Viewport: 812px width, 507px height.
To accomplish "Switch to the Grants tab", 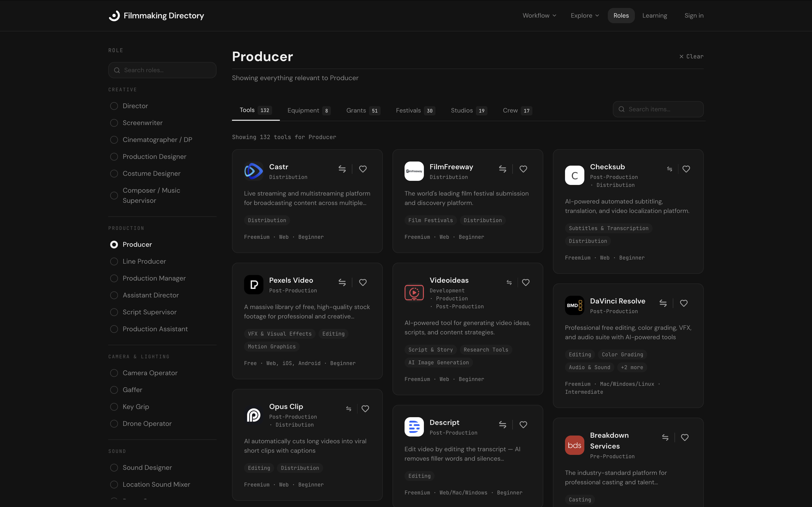I will [362, 110].
